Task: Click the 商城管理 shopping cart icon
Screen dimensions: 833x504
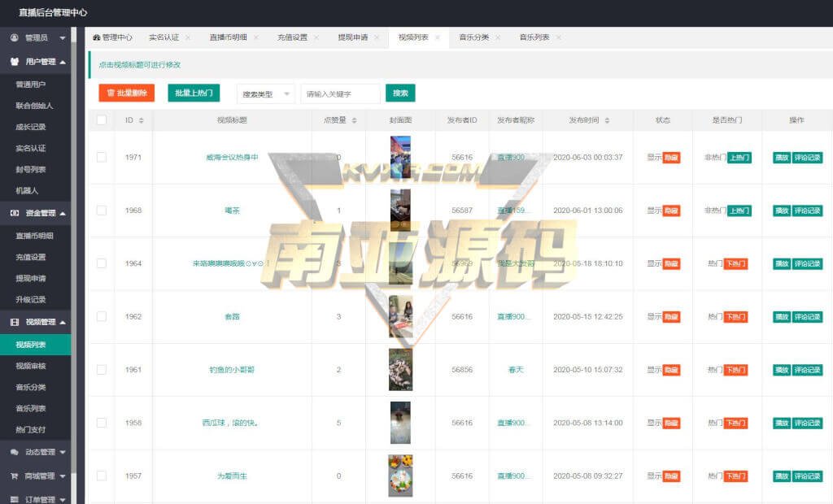Action: 15,476
